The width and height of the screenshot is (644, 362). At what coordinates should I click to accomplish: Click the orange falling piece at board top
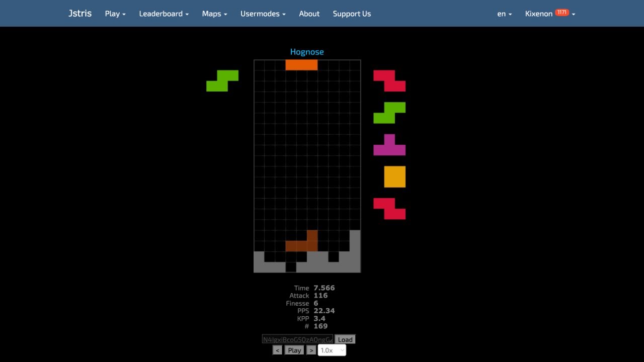click(301, 65)
